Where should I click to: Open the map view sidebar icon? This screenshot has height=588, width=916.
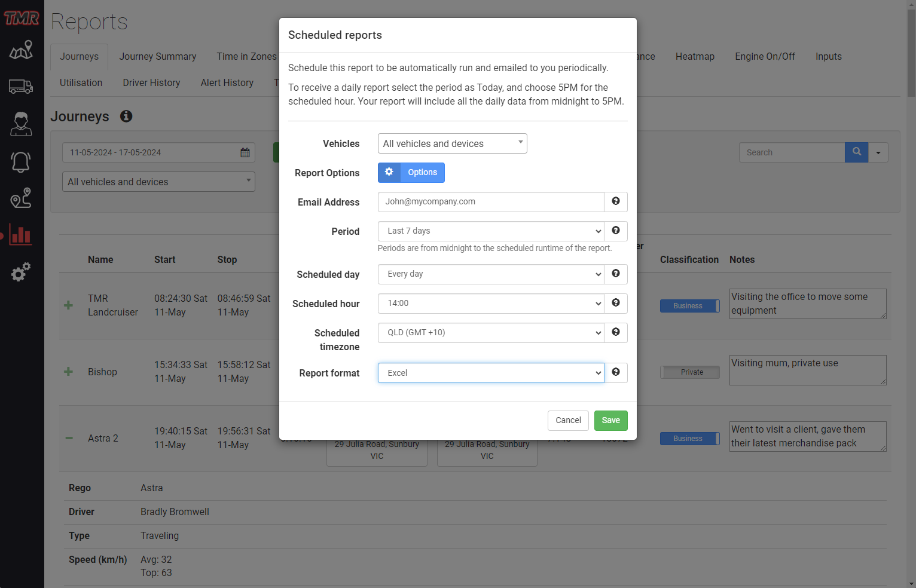[x=21, y=50]
